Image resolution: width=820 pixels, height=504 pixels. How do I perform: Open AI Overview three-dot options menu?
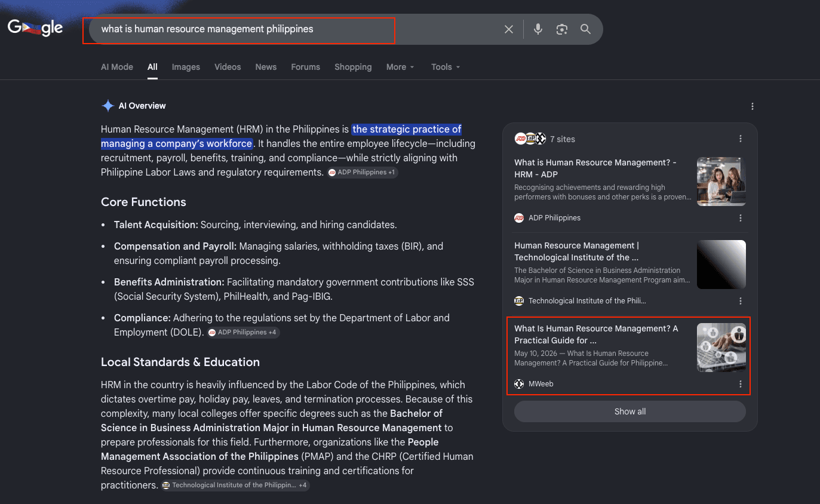pyautogui.click(x=753, y=106)
